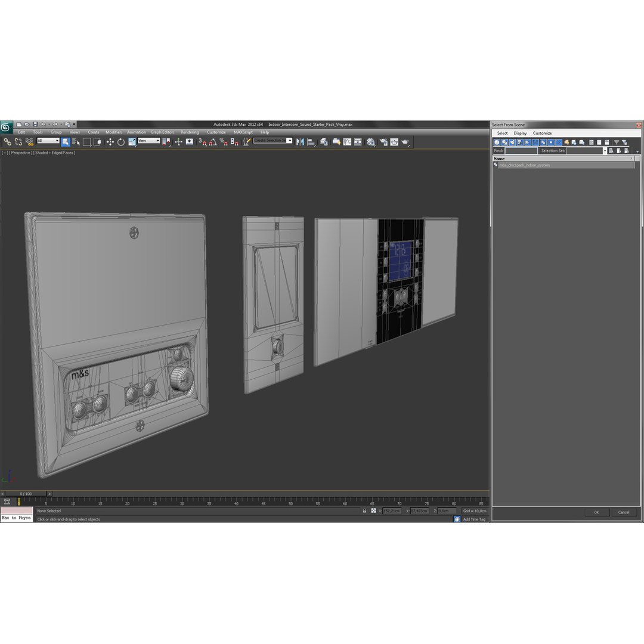Open the Select by Name list icon
The height and width of the screenshot is (644, 644).
(x=76, y=142)
